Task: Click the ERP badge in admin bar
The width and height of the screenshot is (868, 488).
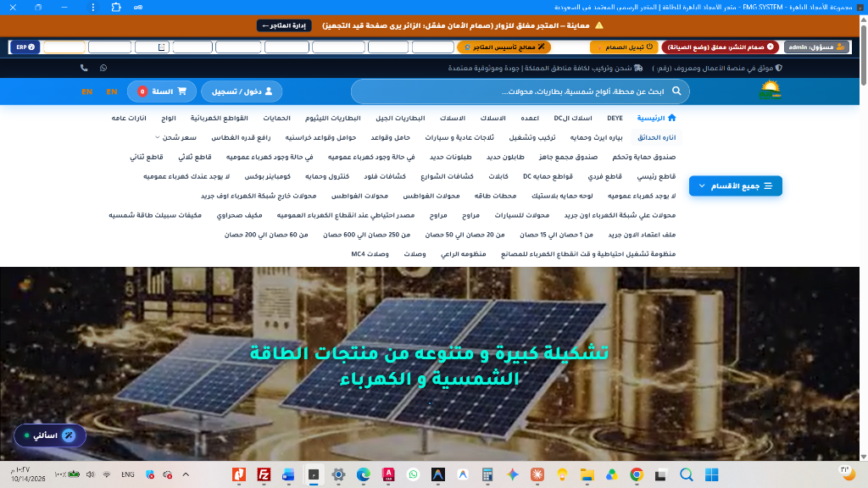Action: pos(25,47)
